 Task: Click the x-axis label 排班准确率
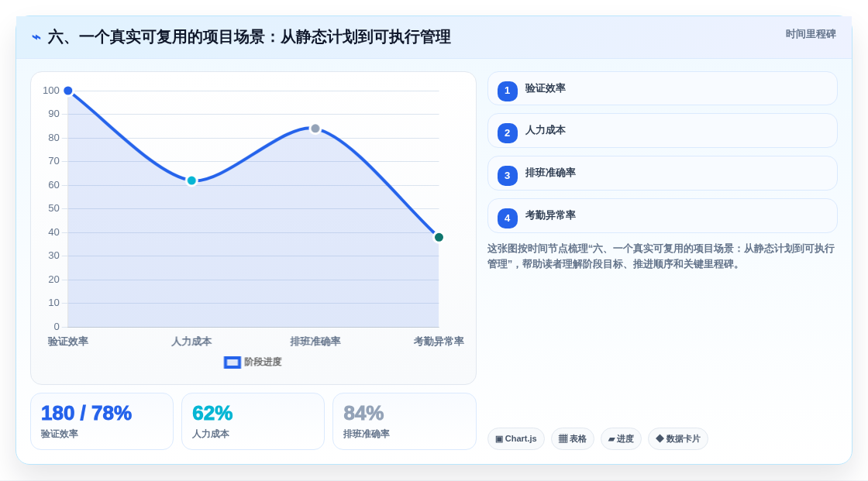coord(315,342)
